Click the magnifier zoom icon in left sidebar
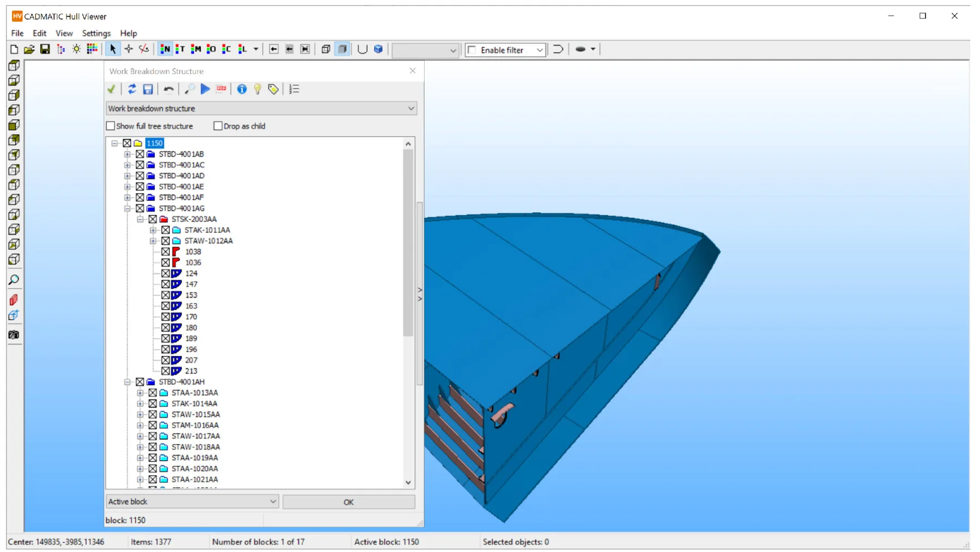This screenshot has width=980, height=552. coord(14,280)
